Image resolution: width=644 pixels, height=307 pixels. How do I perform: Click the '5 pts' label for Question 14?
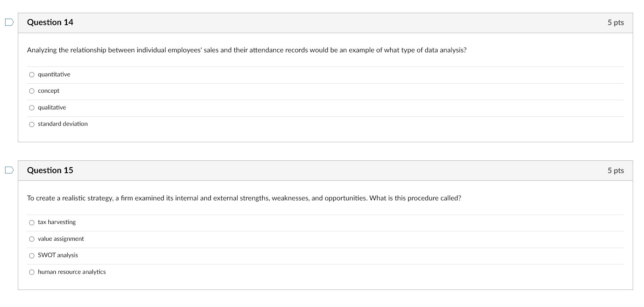click(x=616, y=22)
